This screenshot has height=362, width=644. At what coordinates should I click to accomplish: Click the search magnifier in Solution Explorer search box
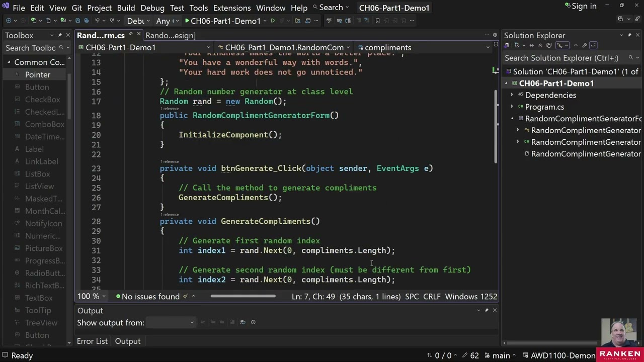coord(630,58)
